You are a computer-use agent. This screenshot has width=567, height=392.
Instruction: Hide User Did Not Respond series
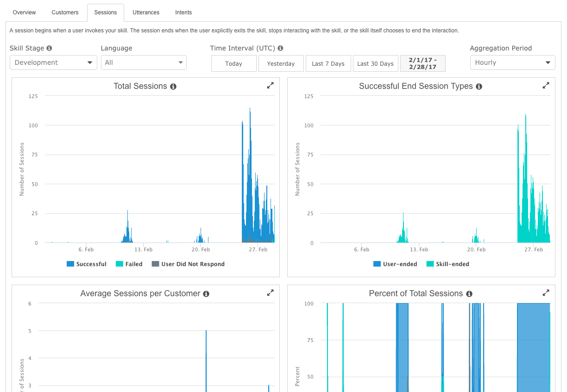(x=188, y=264)
